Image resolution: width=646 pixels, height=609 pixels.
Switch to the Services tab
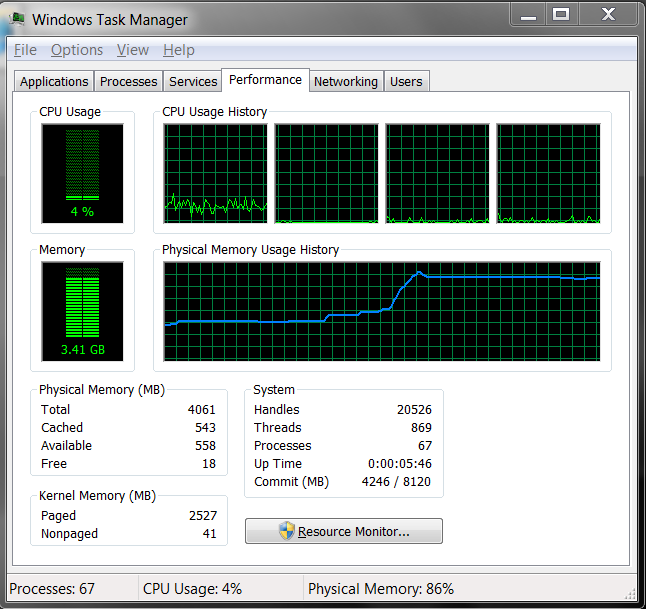tap(193, 81)
